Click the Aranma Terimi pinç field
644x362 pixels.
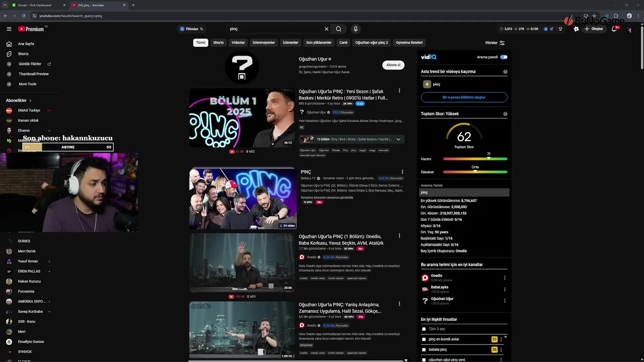tap(465, 193)
